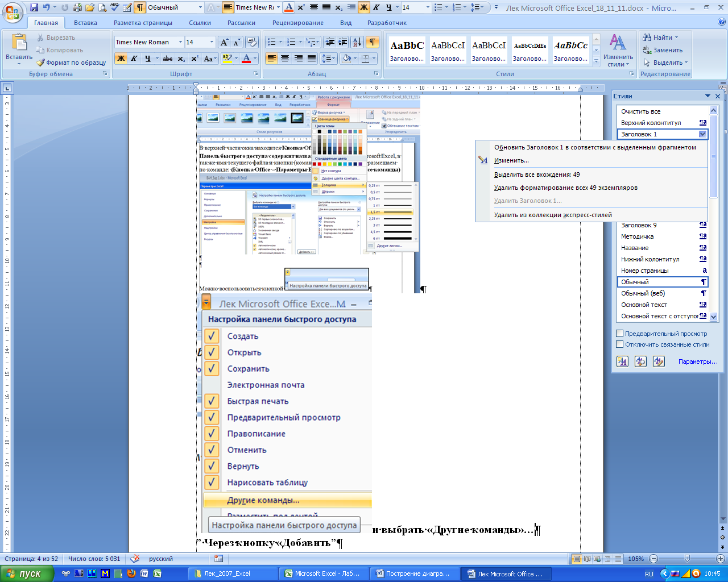Run spelling check from Quick Access Toolbar
Screen dimensions: 728x582
[114, 7]
